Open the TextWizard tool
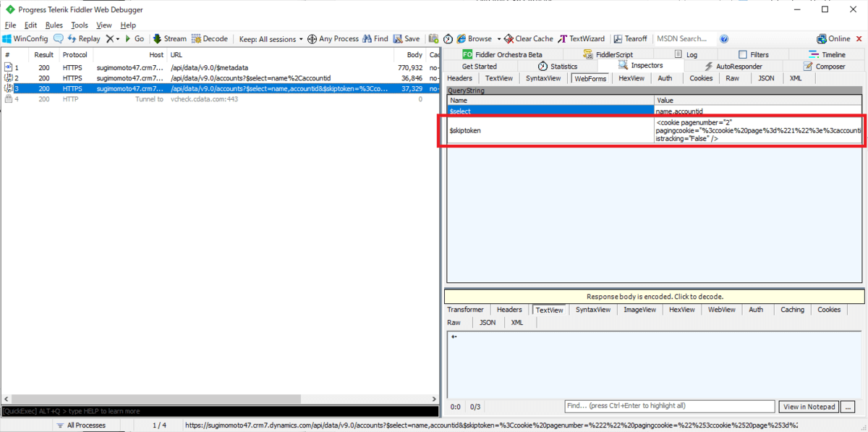Viewport: 868px width, 432px height. pos(582,39)
